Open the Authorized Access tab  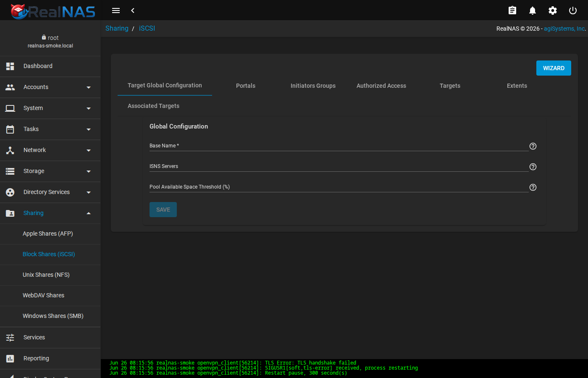tap(381, 86)
